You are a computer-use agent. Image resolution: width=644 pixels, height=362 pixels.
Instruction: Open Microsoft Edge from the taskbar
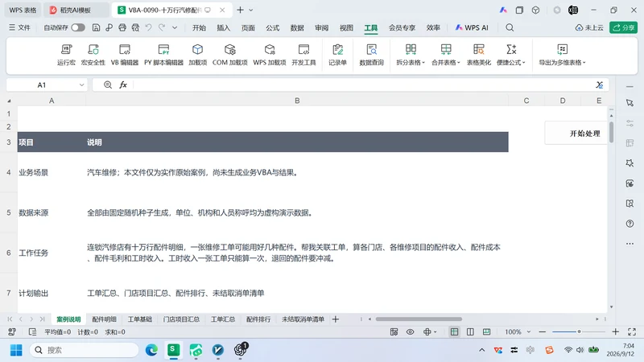[151, 350]
